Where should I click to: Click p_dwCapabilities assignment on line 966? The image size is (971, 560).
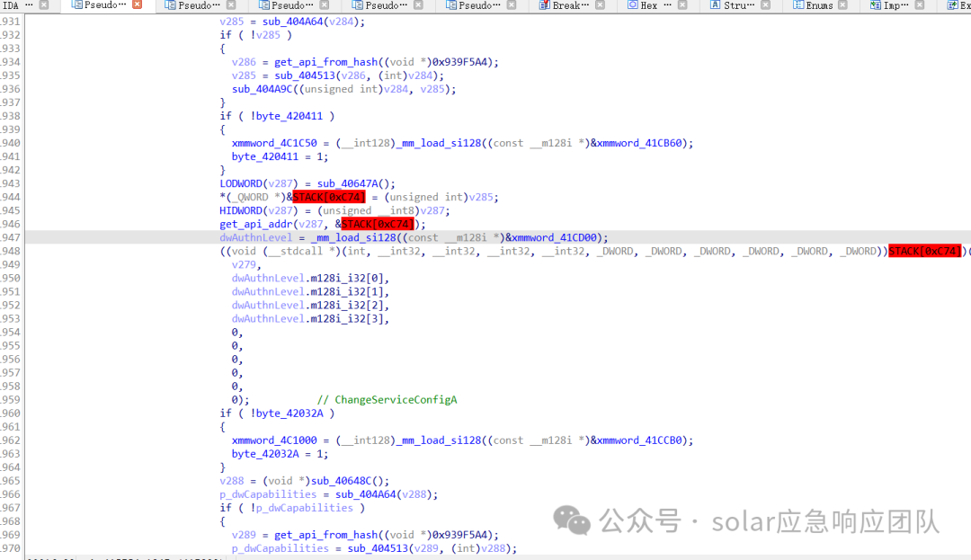[268, 494]
